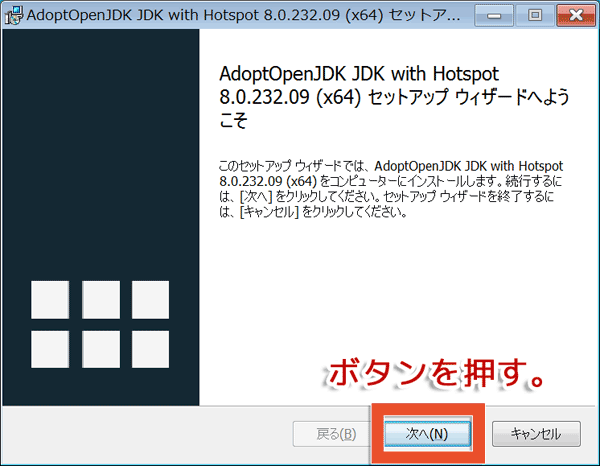The image size is (600, 466).
Task: Click the セットアップ ウィザードへようこそ heading
Action: point(394,97)
